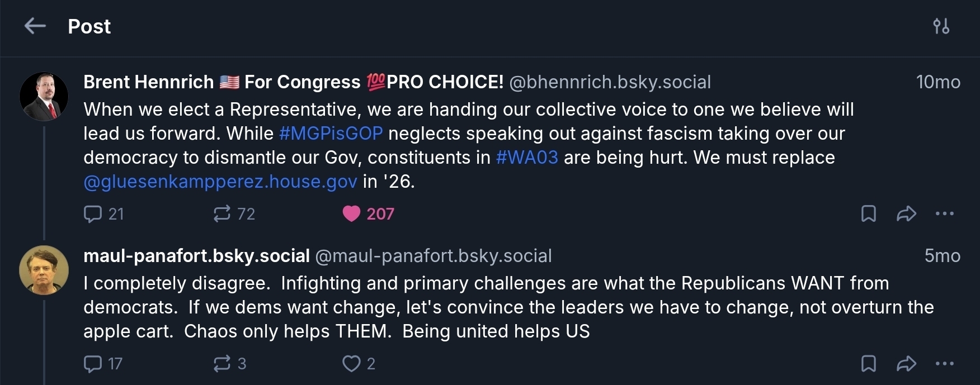Like maul-panafort's reply

click(x=352, y=364)
